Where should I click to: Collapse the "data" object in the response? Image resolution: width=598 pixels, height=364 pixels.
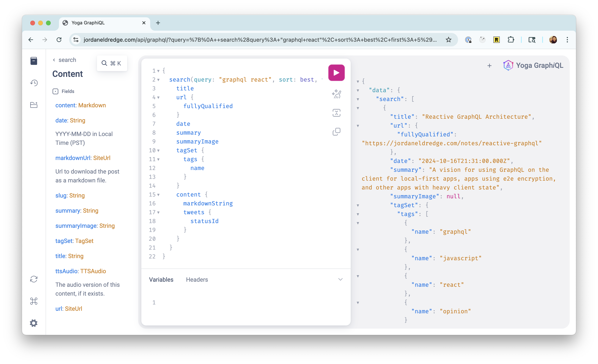pos(358,91)
